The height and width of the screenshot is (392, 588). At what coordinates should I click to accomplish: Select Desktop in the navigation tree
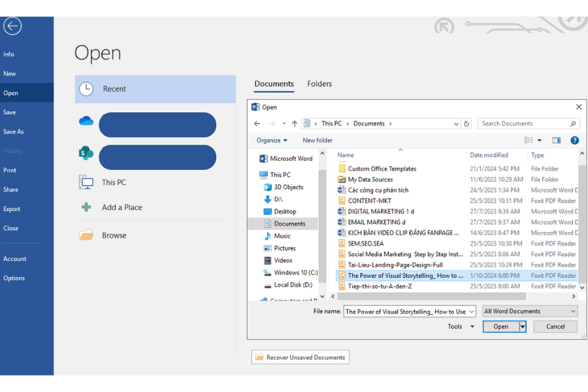285,212
